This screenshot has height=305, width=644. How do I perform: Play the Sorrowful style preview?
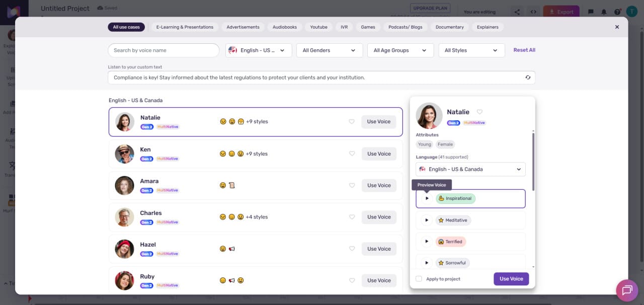click(427, 263)
